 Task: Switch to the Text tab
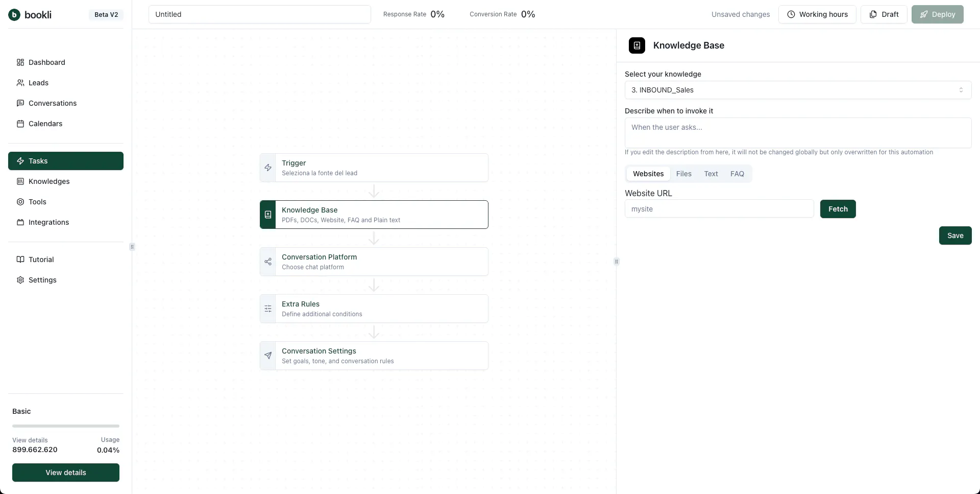711,174
